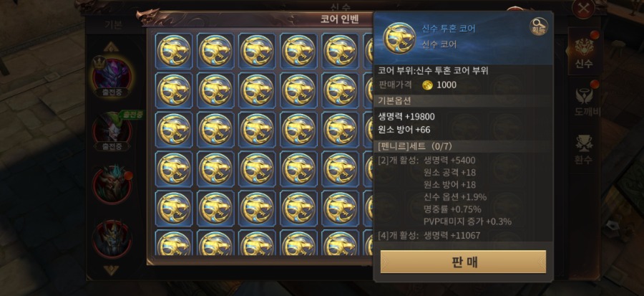The image size is (644, 296).
Task: Select second core in bottom row
Action: 215,242
